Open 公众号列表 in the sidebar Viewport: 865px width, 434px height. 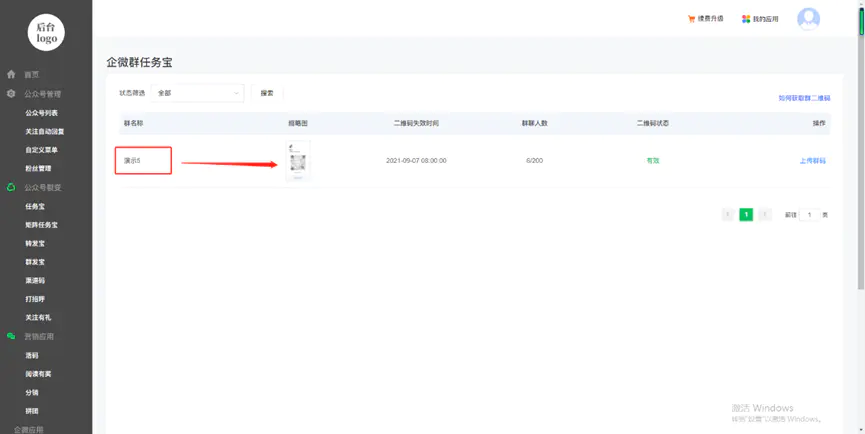[x=41, y=113]
